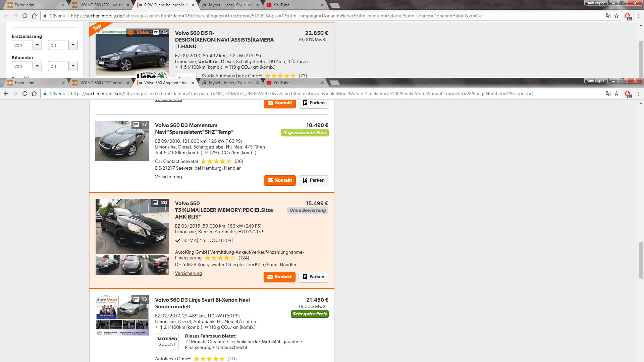This screenshot has height=362, width=644.
Task: Open main photo of Volvo S60 D3 Momentum
Action: (122, 141)
